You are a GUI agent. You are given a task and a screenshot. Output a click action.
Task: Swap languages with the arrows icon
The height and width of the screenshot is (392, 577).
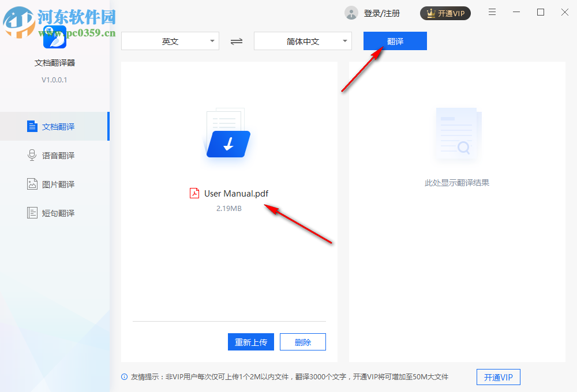[x=236, y=41]
